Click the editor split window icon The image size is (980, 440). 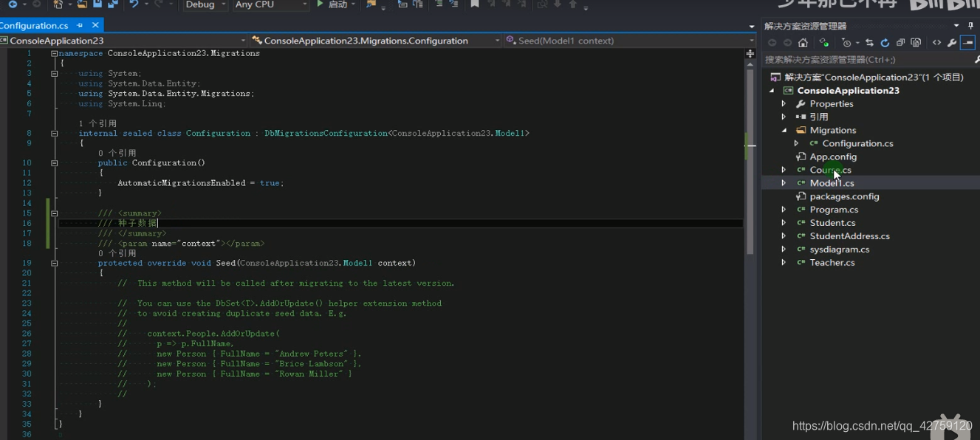pos(750,53)
